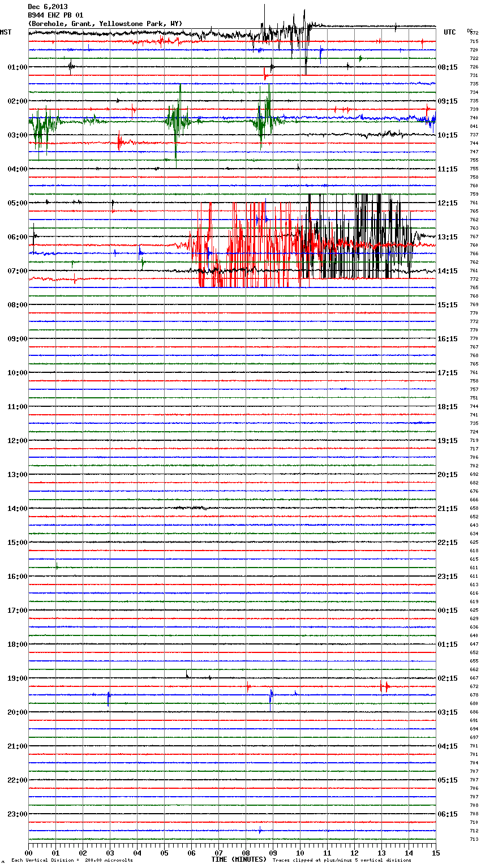Click the '00' minute tick on the time axis
This screenshot has width=481, height=868.
[x=28, y=853]
